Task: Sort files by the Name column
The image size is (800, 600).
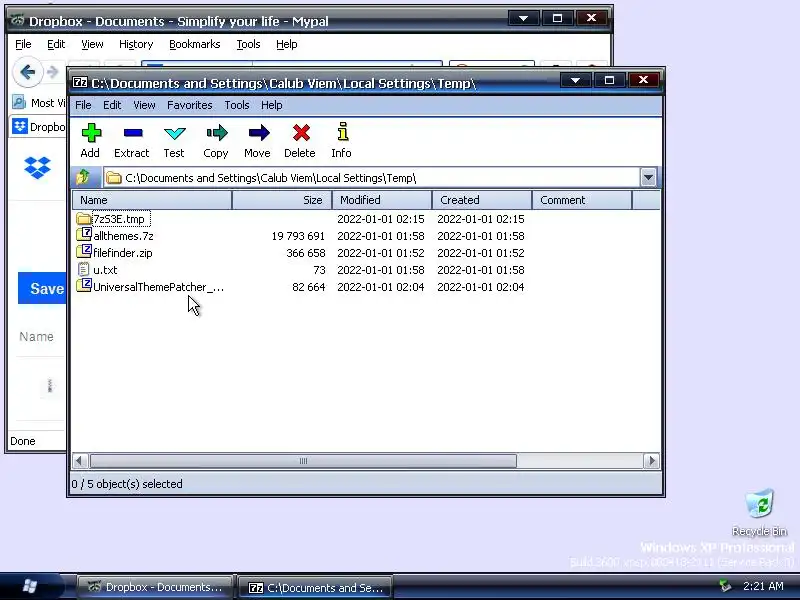Action: click(x=152, y=200)
